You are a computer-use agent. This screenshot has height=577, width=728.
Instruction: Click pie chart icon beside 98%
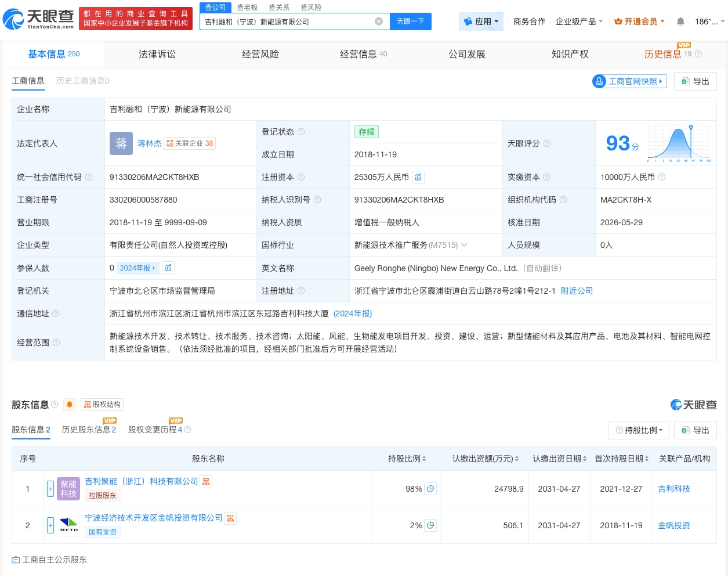point(430,489)
